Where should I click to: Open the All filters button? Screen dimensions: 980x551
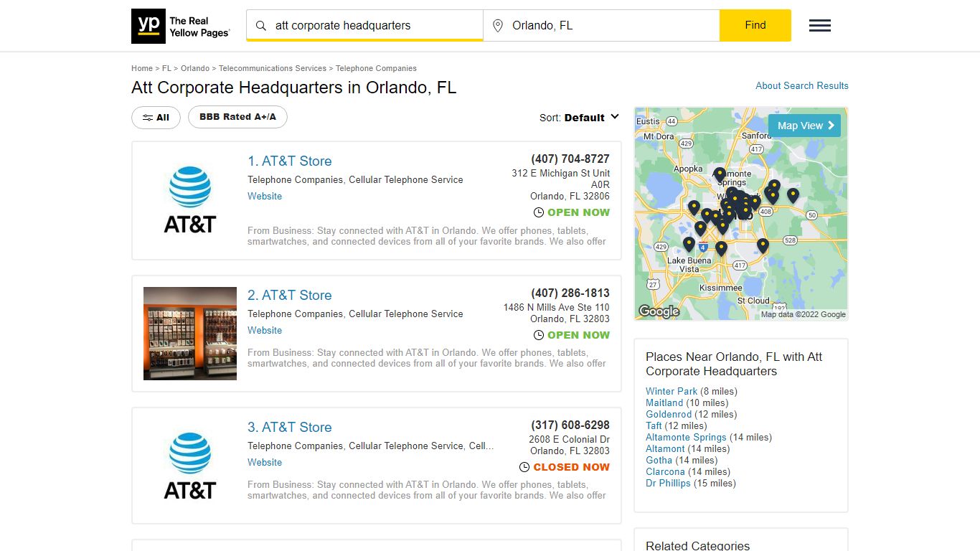click(156, 118)
